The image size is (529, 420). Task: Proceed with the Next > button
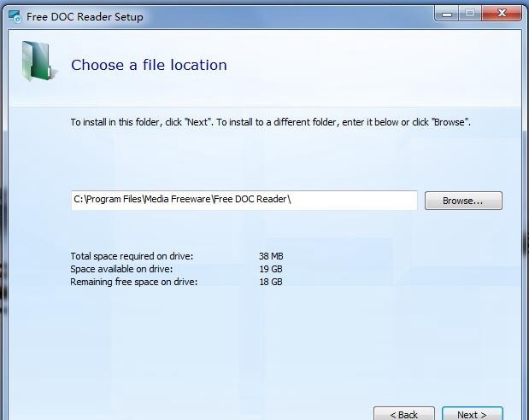(473, 413)
